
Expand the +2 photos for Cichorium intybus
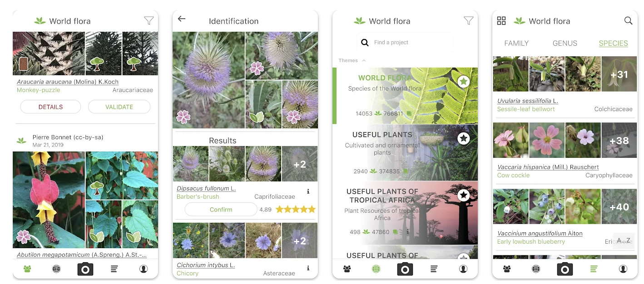[300, 240]
